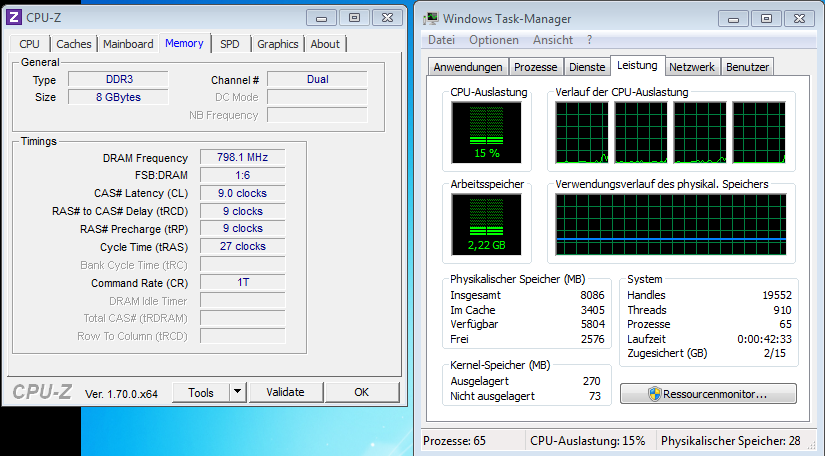The image size is (825, 456).
Task: Click the shield icon on Ressourcenmonitor button
Action: coord(654,394)
